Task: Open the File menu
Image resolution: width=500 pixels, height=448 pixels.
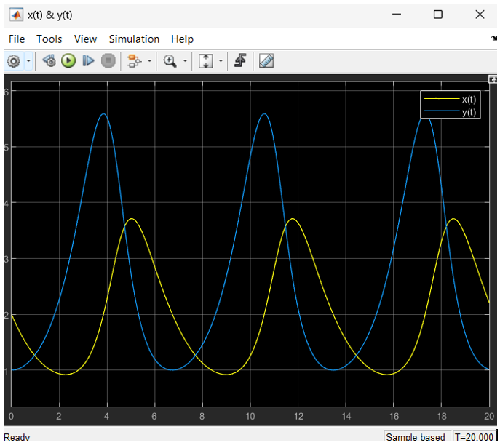Action: click(16, 39)
